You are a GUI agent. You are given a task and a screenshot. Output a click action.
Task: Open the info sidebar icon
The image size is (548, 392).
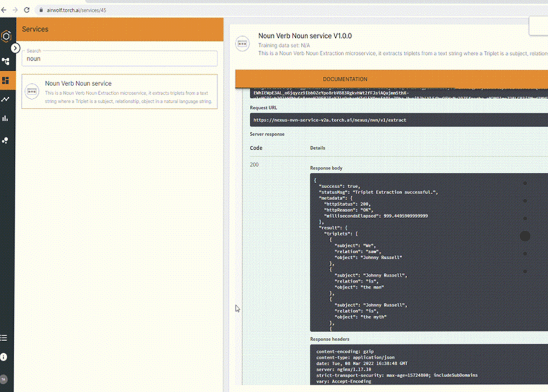click(4, 357)
